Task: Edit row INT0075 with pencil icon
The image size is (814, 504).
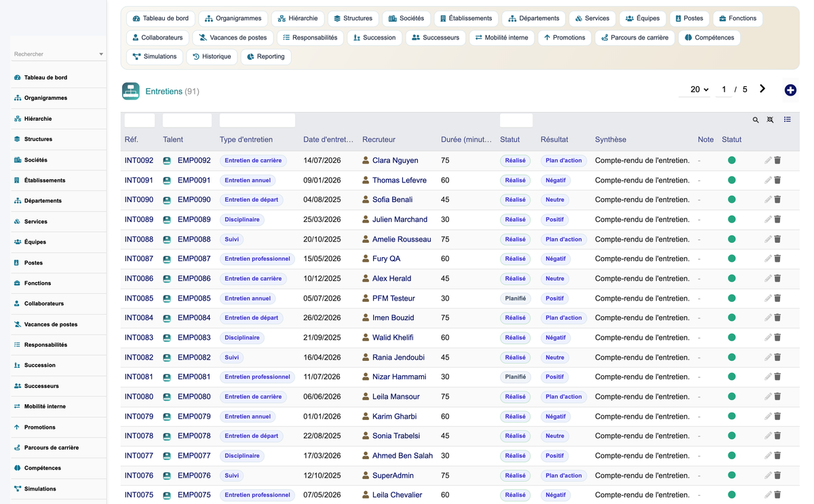Action: (768, 495)
